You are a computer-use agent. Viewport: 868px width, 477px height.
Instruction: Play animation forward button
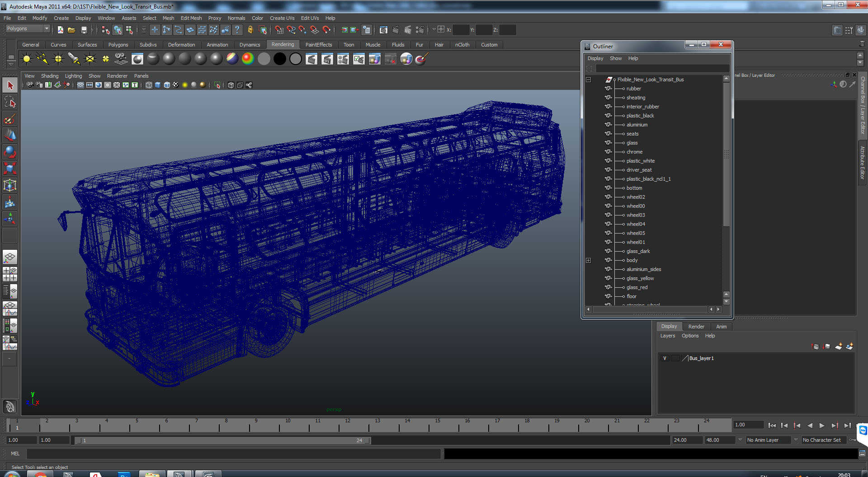point(822,426)
